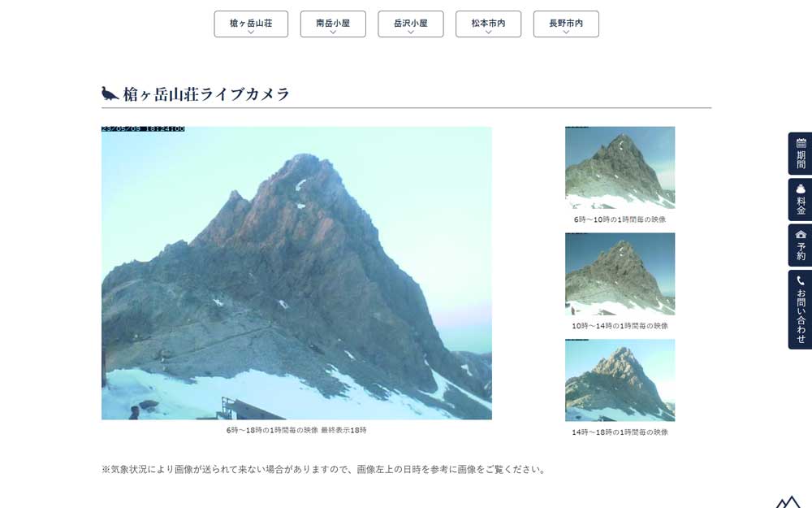View the 14時〜18時 hourly thumbnail
Viewport: 812px width, 508px height.
(620, 380)
